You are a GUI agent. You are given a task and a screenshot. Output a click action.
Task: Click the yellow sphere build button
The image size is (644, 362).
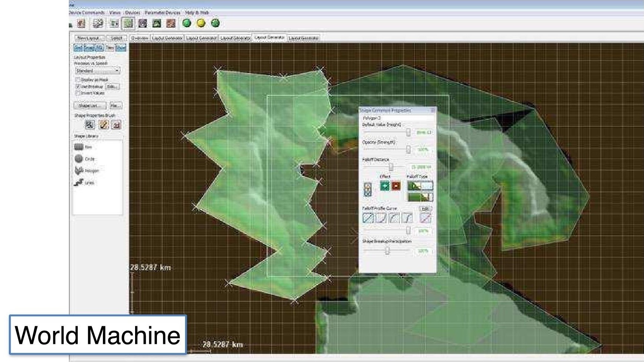pos(201,23)
